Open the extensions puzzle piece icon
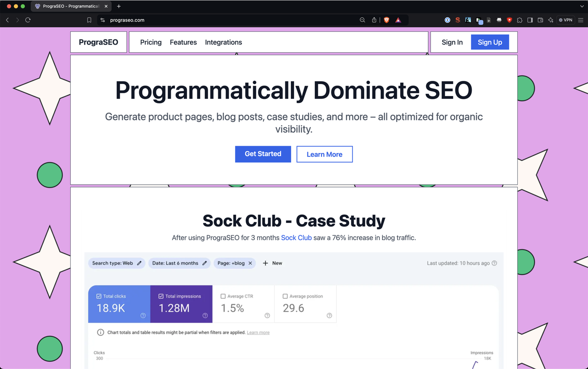Image resolution: width=588 pixels, height=369 pixels. [x=520, y=20]
